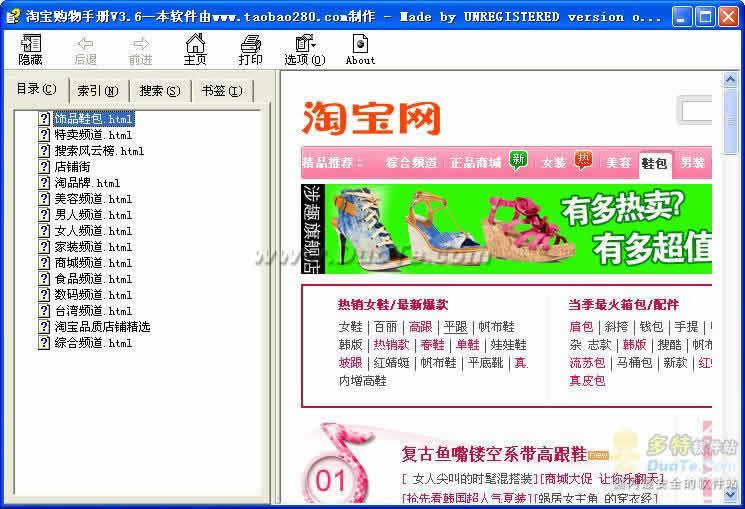Open the 综合频道 nav link
The image size is (745, 509).
411,163
